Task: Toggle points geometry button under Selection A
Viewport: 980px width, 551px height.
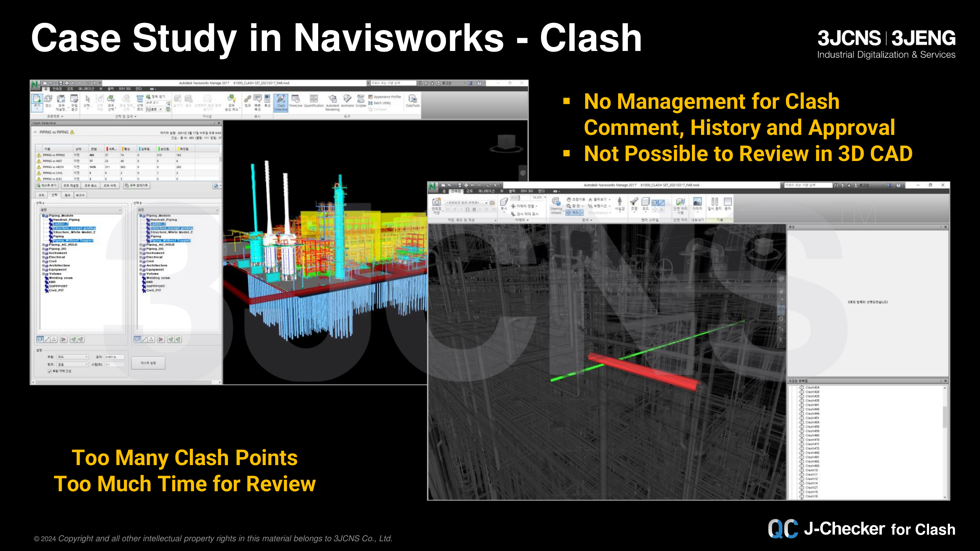Action: pyautogui.click(x=54, y=339)
